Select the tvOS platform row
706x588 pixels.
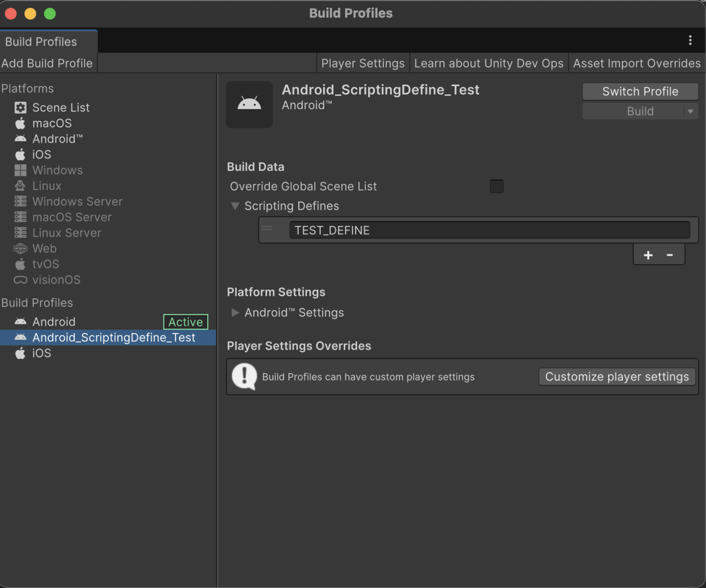click(108, 264)
